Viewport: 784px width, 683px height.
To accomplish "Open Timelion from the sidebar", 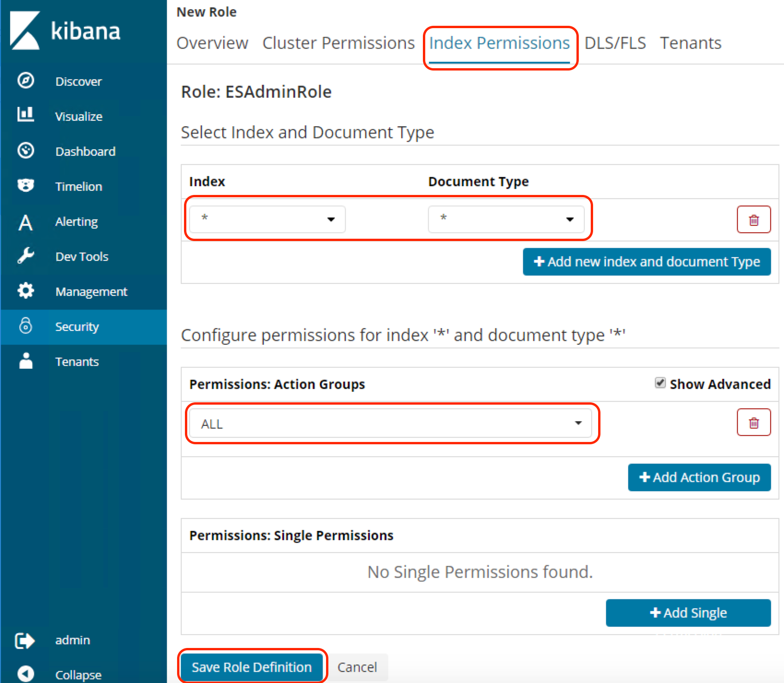I will (78, 186).
